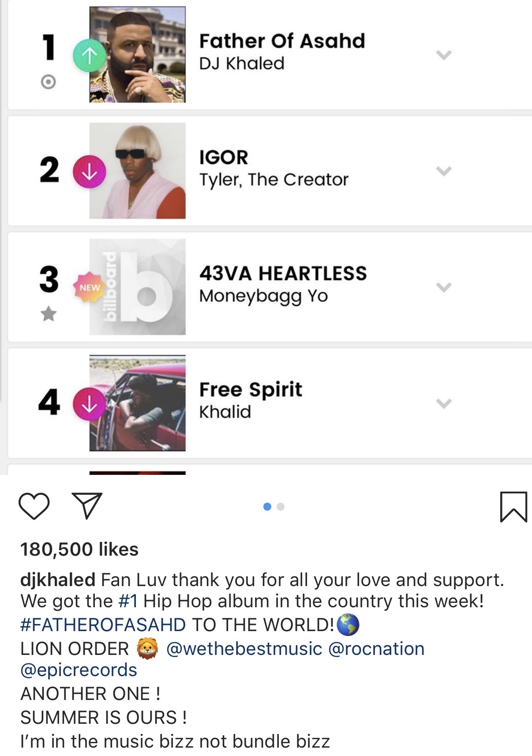Expand the IGOR chart entry
This screenshot has width=532, height=756.
click(x=443, y=171)
